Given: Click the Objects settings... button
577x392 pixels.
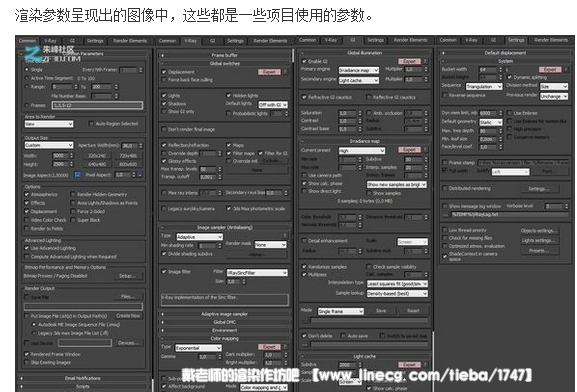Looking at the screenshot, I should click(x=539, y=231).
